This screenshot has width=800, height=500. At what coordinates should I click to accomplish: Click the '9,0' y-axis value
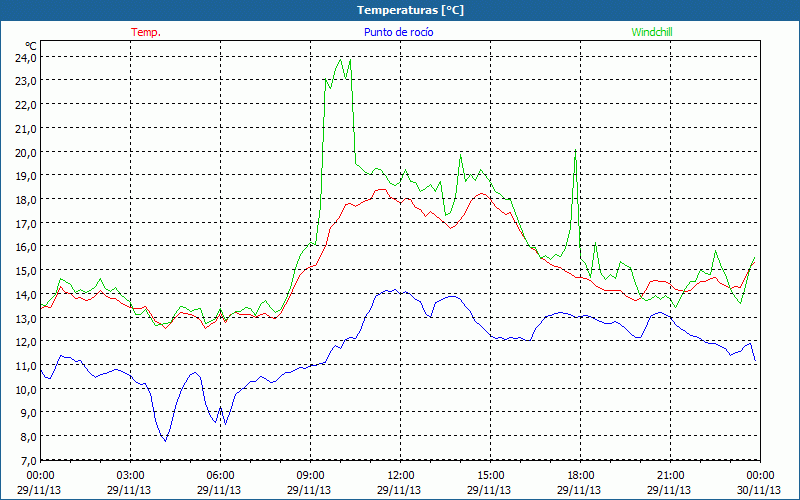tap(28, 413)
